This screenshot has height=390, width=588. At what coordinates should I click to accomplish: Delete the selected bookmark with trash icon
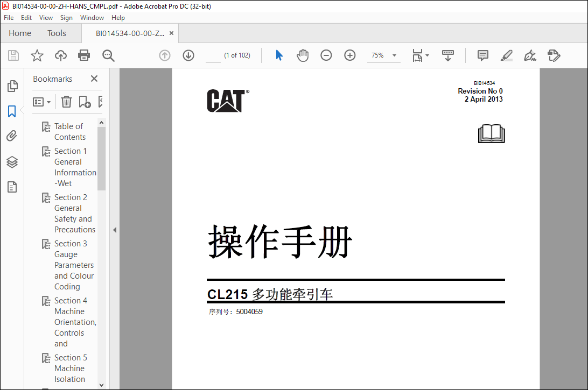click(x=66, y=102)
